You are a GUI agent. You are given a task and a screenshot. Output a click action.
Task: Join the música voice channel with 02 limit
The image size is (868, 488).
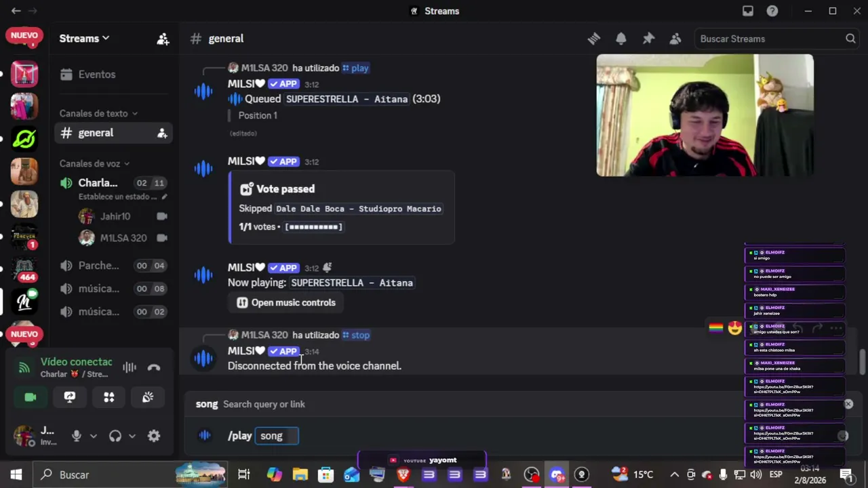pyautogui.click(x=113, y=312)
